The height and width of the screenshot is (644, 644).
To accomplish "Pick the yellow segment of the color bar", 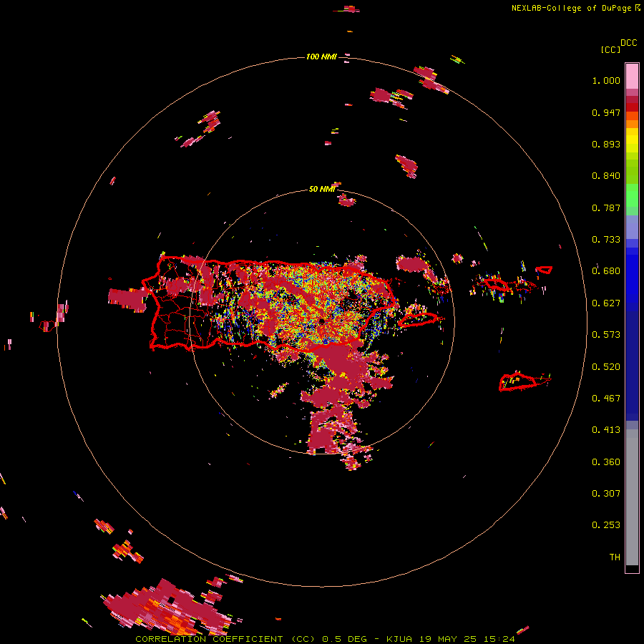I will coord(632,140).
